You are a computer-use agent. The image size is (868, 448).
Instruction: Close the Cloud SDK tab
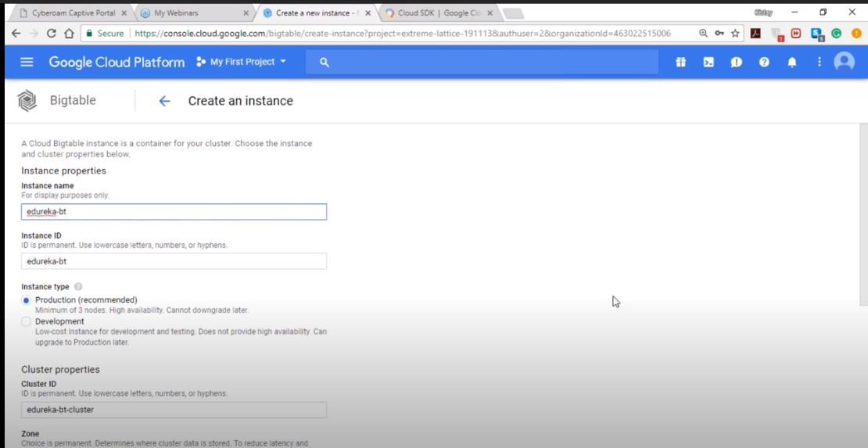[x=490, y=13]
